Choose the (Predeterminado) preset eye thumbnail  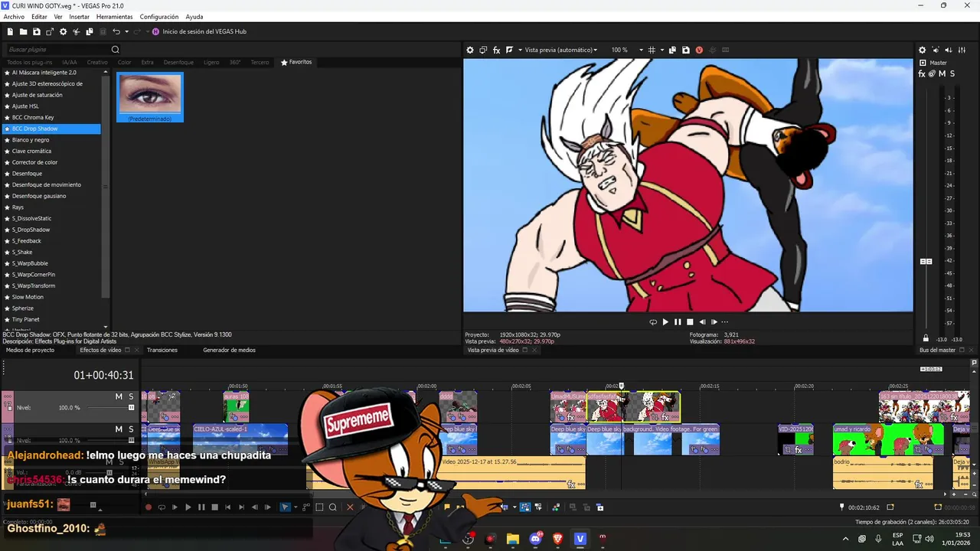(x=150, y=97)
